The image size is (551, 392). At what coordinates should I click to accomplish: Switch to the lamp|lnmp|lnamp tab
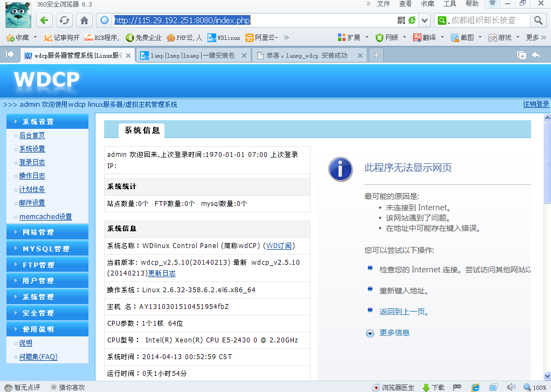tap(191, 55)
